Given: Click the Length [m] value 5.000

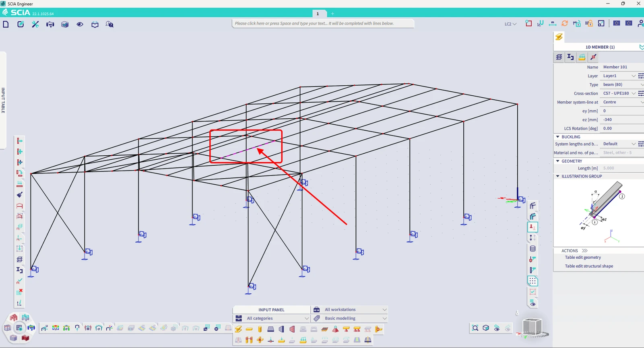Looking at the screenshot, I should 622,168.
